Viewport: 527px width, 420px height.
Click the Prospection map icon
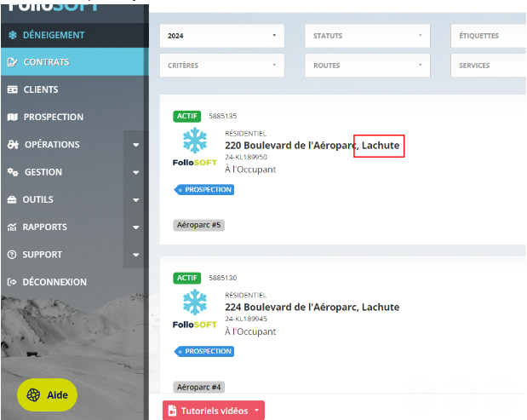[13, 117]
